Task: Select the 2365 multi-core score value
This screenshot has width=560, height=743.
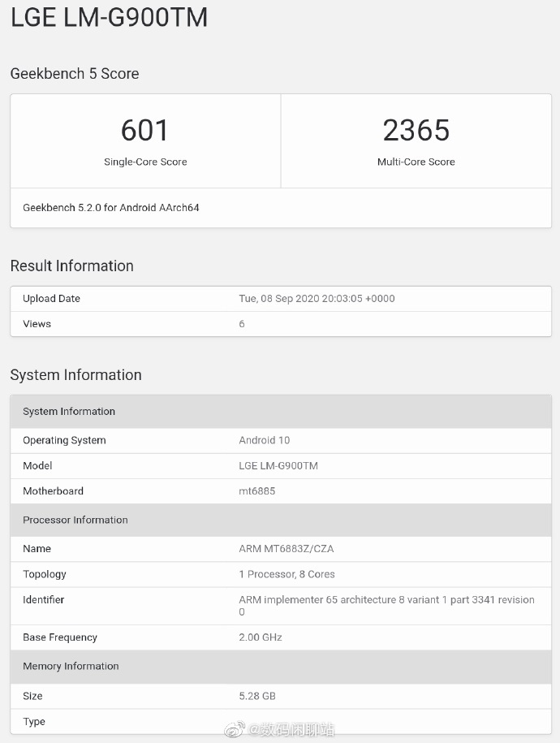Action: [416, 130]
